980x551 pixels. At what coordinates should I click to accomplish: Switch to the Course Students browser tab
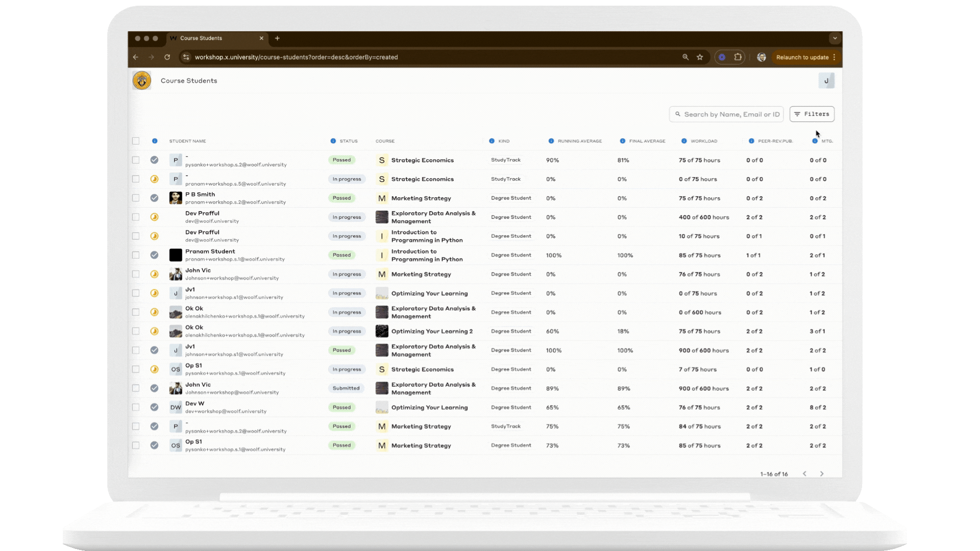201,38
